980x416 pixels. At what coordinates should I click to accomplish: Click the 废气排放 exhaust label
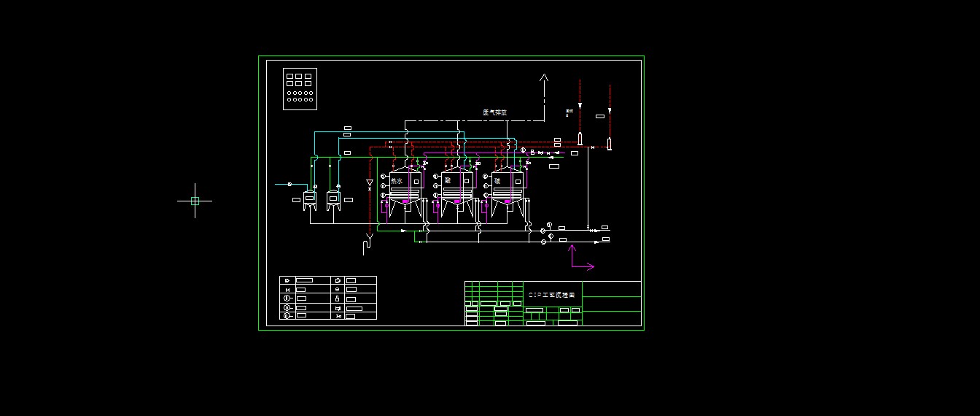pos(494,113)
